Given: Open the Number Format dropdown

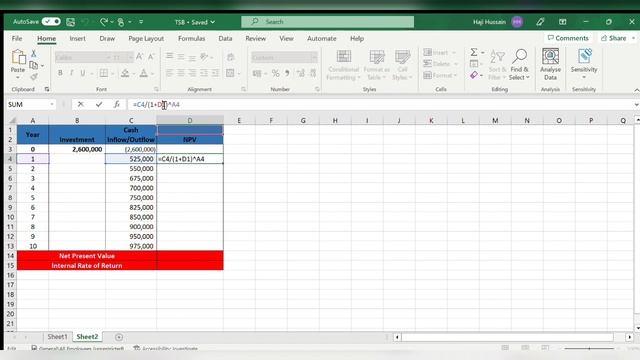Looking at the screenshot, I should pos(313,57).
